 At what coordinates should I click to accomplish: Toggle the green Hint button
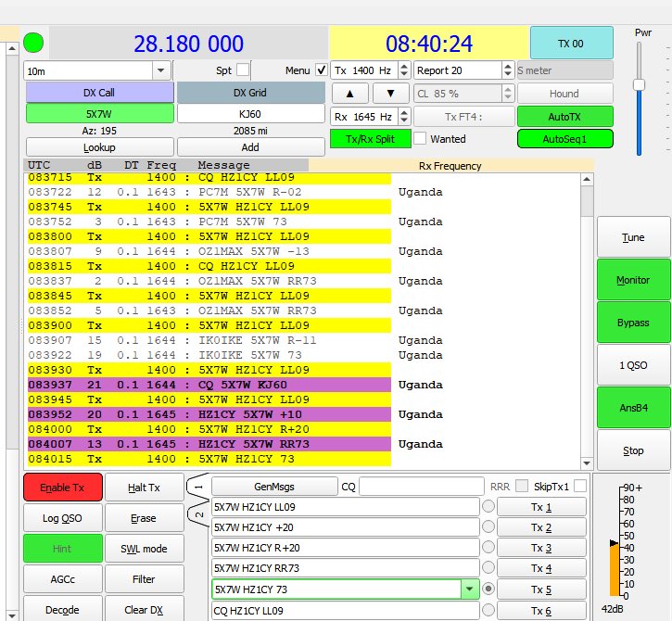(x=63, y=548)
